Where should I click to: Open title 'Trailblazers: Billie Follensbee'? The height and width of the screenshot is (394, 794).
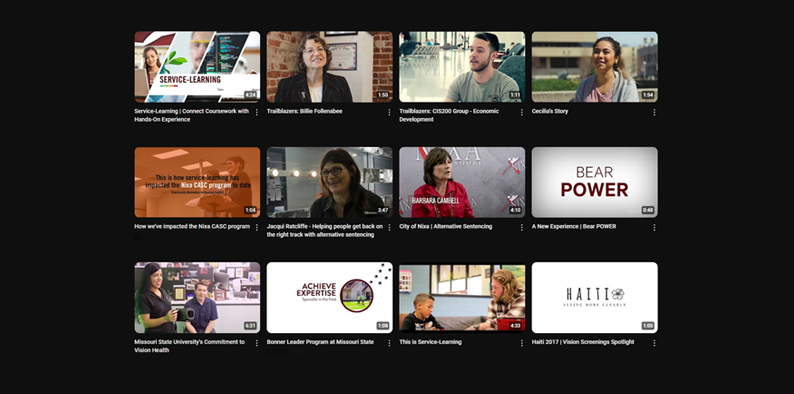304,111
